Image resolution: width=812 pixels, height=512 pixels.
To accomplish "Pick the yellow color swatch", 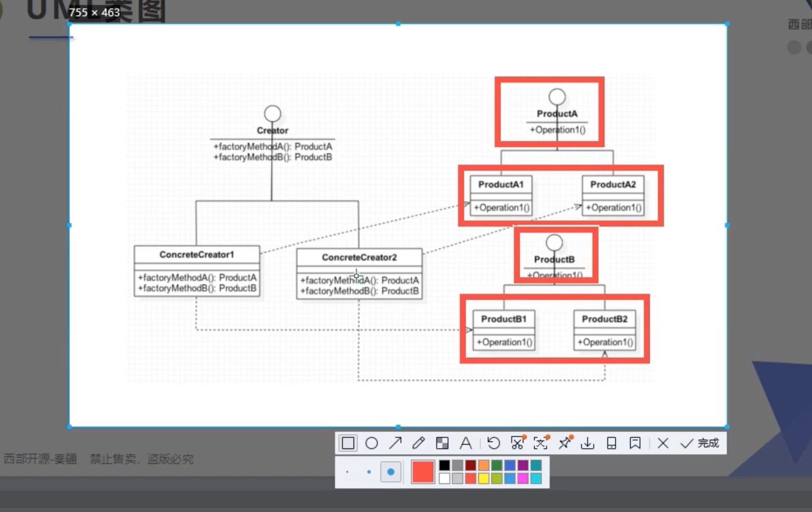I will pyautogui.click(x=483, y=478).
